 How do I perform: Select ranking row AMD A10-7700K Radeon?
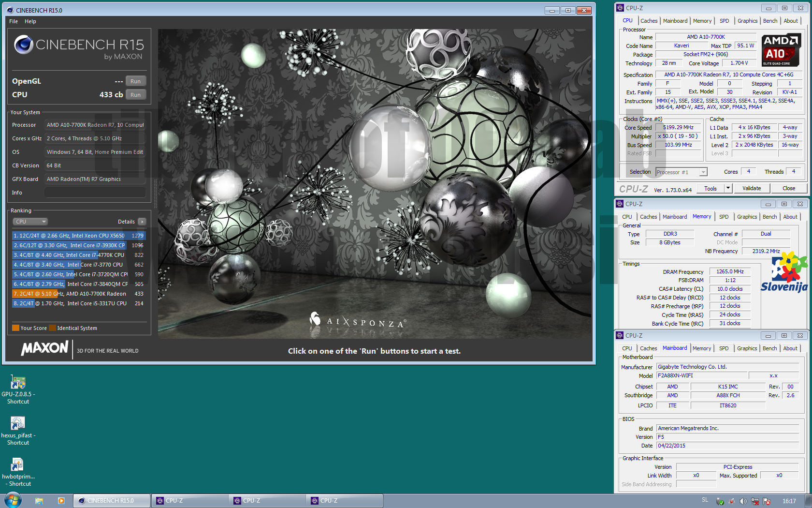pyautogui.click(x=78, y=294)
